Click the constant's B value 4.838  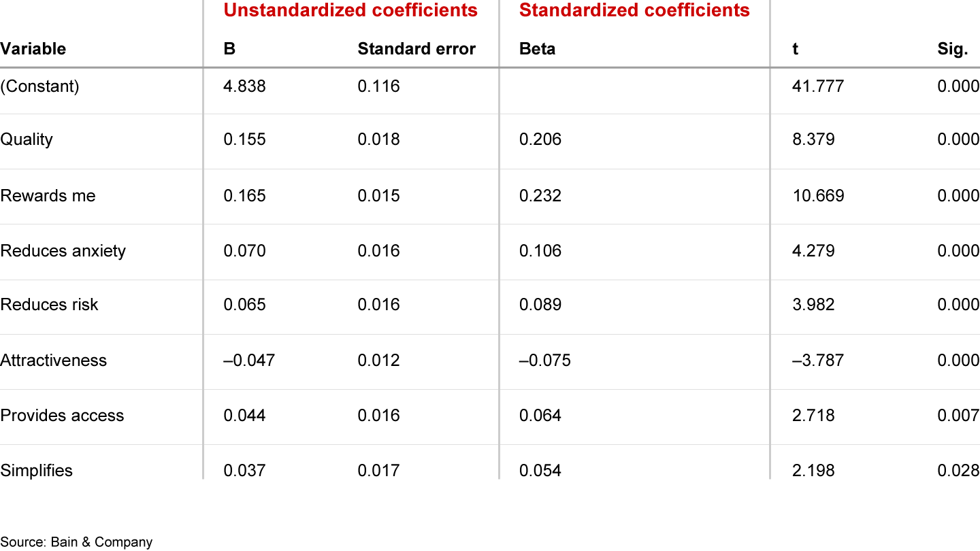click(x=244, y=87)
